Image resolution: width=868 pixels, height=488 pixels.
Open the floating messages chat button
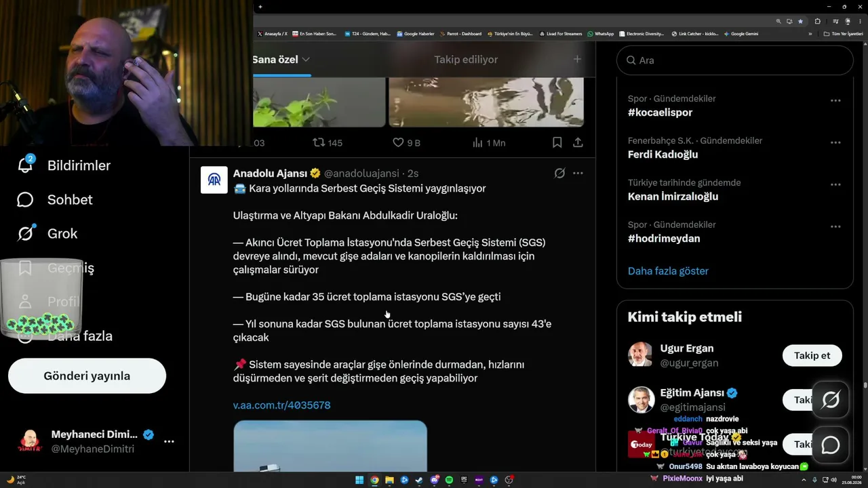coord(831,445)
